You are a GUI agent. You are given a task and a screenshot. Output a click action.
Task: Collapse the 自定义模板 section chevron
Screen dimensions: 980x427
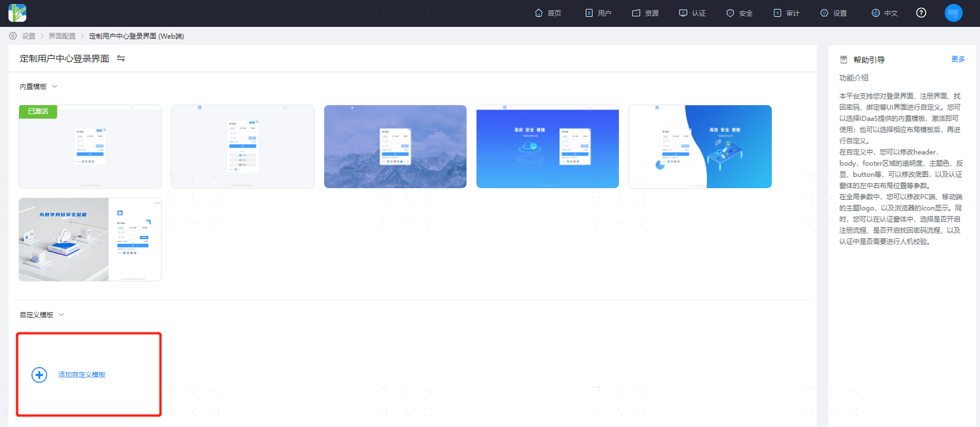[61, 315]
